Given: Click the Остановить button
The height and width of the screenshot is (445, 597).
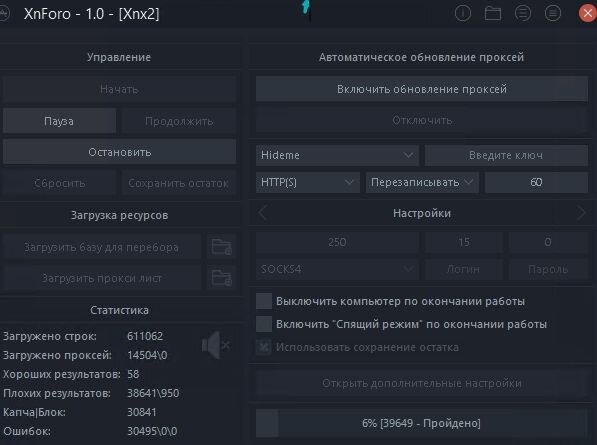Looking at the screenshot, I should tap(120, 152).
